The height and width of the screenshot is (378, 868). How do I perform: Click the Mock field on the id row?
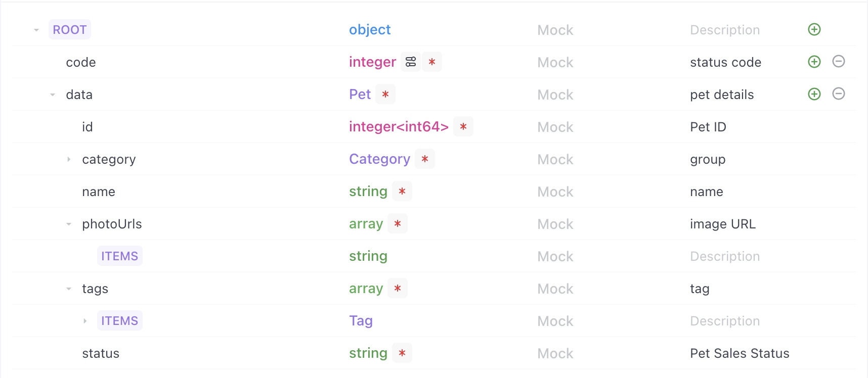click(555, 126)
